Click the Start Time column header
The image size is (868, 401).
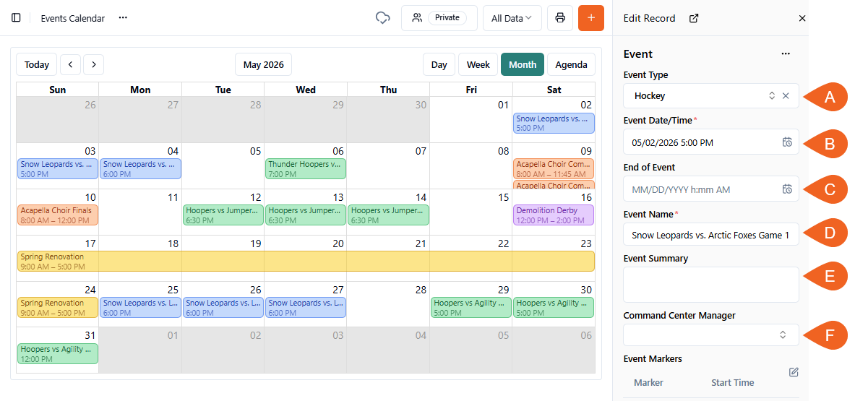733,383
